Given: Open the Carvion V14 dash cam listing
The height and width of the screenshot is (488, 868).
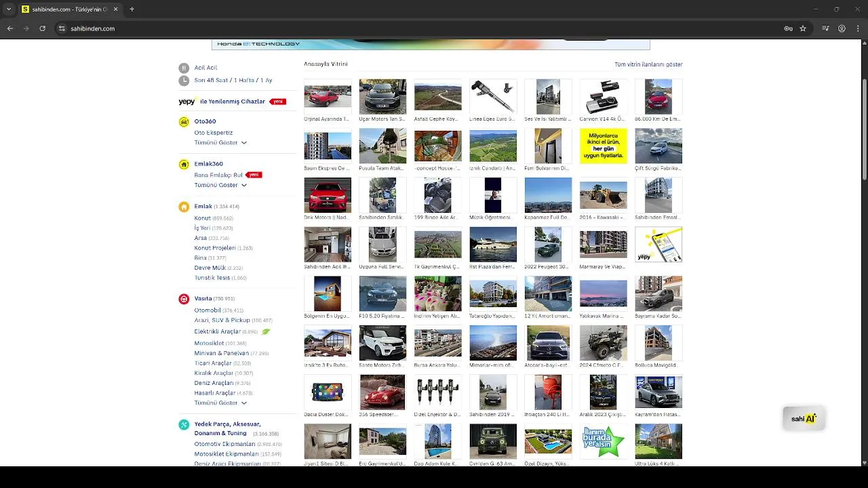Looking at the screenshot, I should [603, 96].
